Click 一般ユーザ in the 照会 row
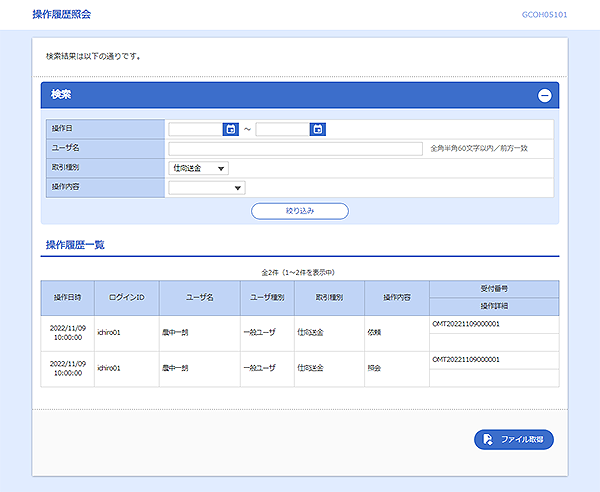 point(259,368)
